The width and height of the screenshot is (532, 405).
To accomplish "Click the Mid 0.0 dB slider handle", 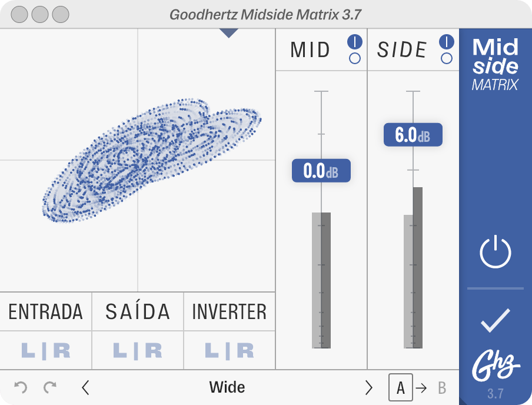I will 321,171.
